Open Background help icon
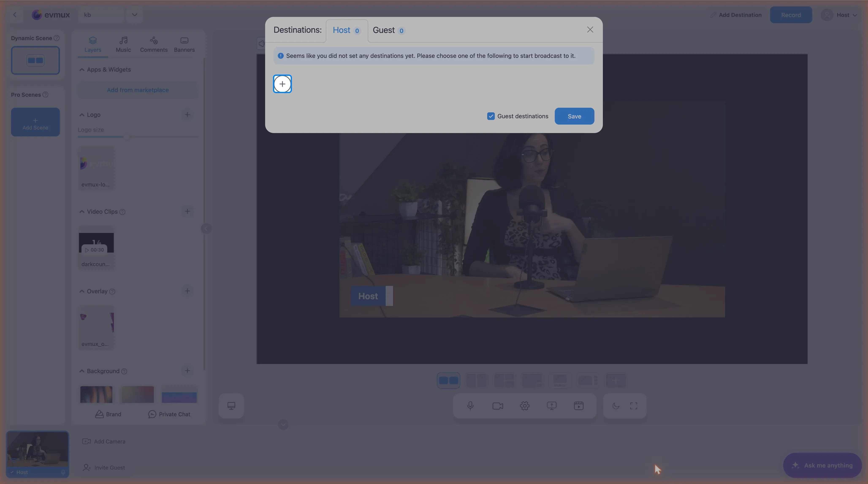 coord(124,371)
